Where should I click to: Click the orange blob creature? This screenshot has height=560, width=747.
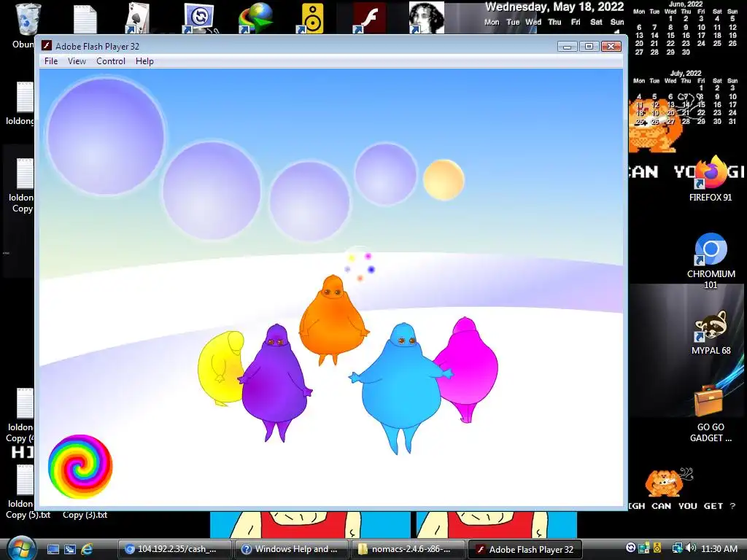click(x=333, y=319)
